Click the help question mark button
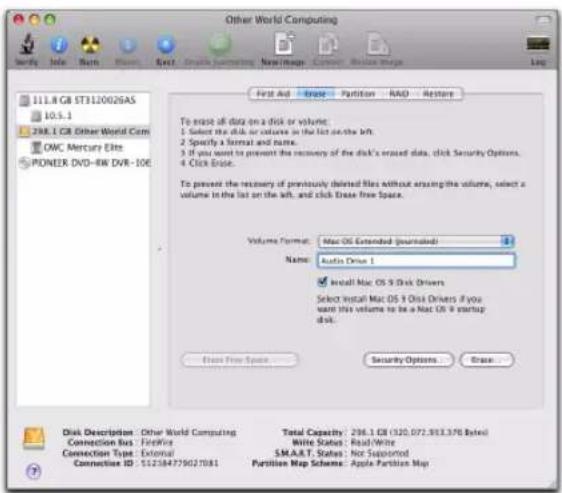Viewport: 562px width, 493px height. (34, 471)
